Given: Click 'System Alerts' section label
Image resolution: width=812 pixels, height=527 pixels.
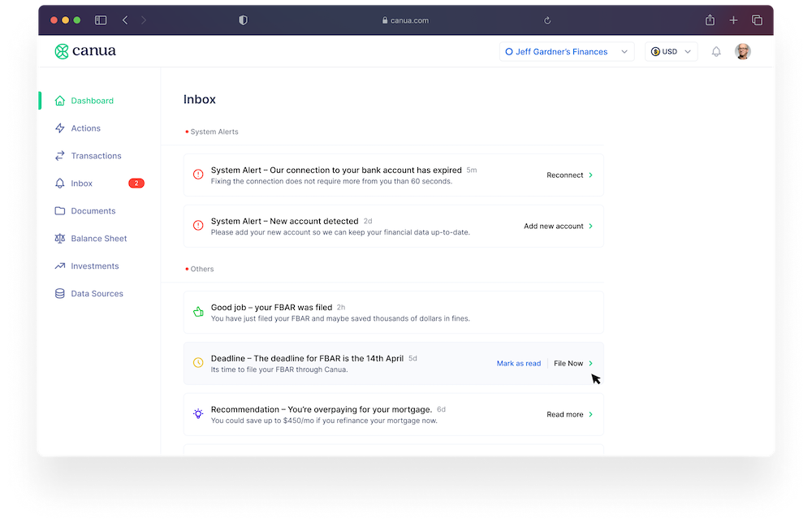Looking at the screenshot, I should pos(214,132).
